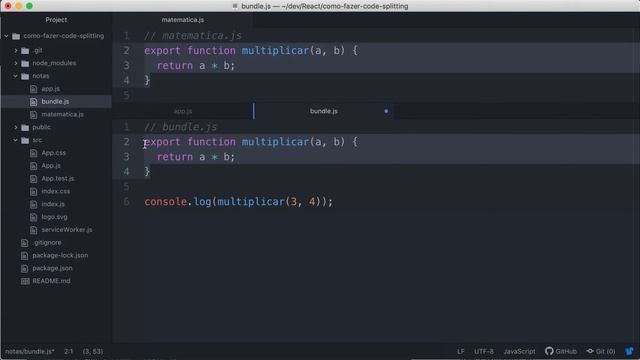
Task: Switch to the matematica.js tab
Action: [x=182, y=20]
